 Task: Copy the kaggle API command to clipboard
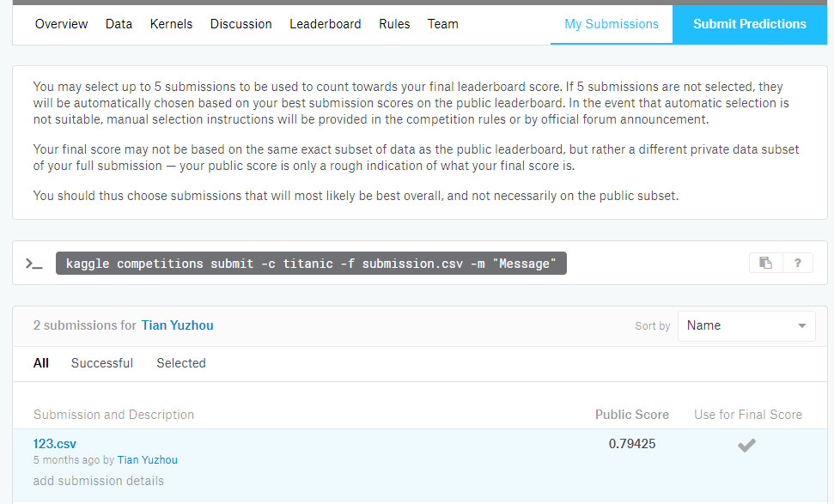(765, 263)
